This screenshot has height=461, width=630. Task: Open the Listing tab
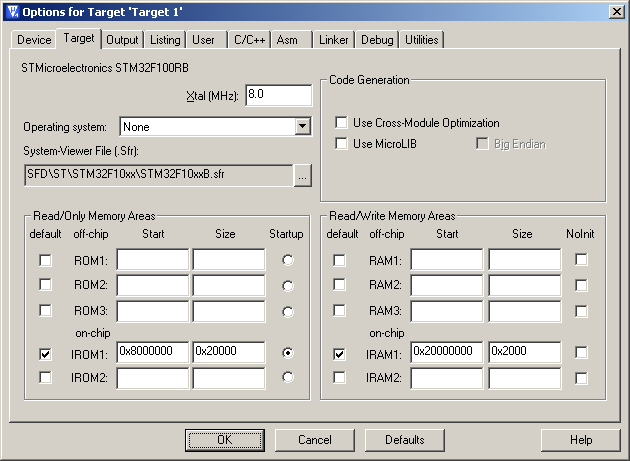point(165,40)
